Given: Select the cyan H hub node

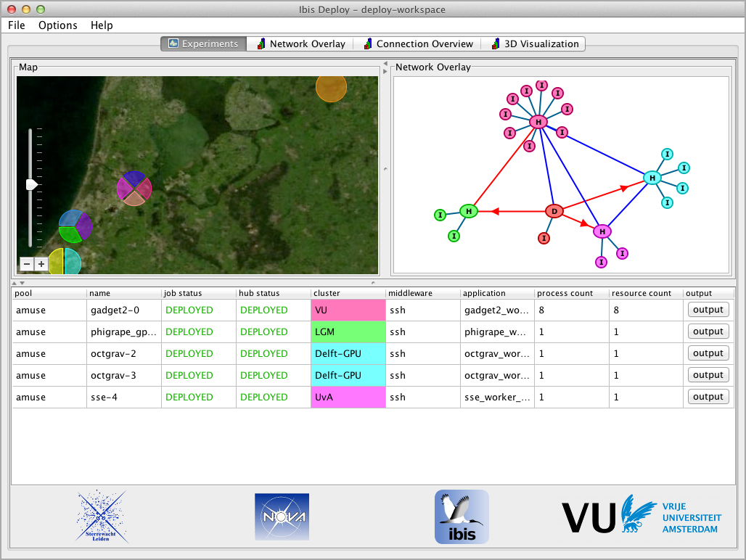Looking at the screenshot, I should pyautogui.click(x=652, y=178).
